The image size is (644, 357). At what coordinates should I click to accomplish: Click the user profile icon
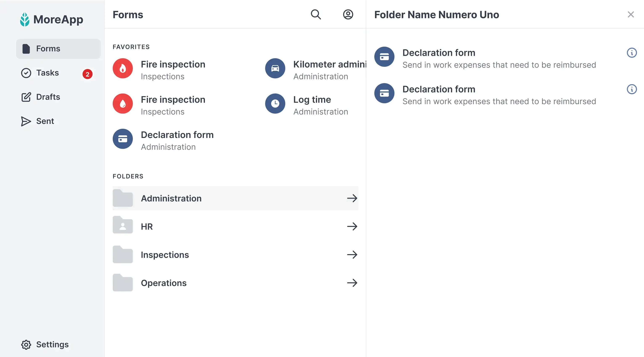click(x=348, y=15)
